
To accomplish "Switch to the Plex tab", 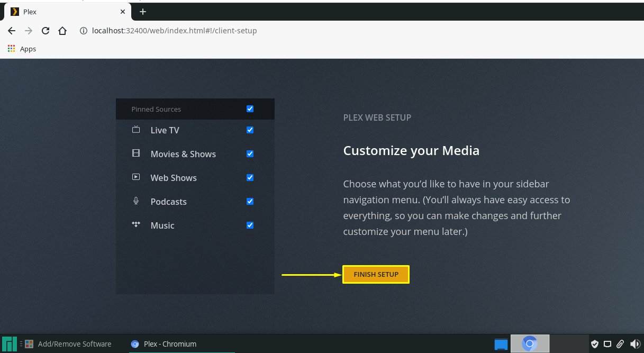I will 67,12.
